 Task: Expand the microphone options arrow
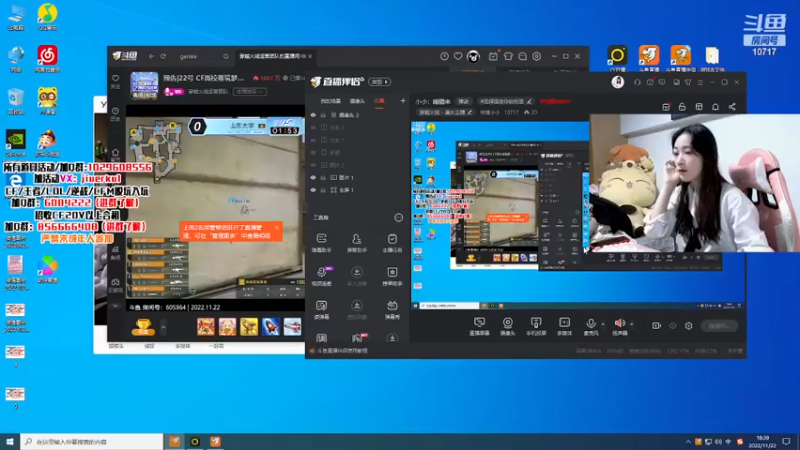tap(603, 324)
